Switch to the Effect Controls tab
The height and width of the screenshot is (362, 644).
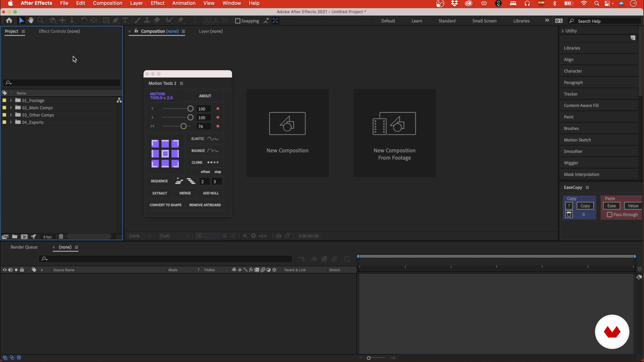point(59,31)
